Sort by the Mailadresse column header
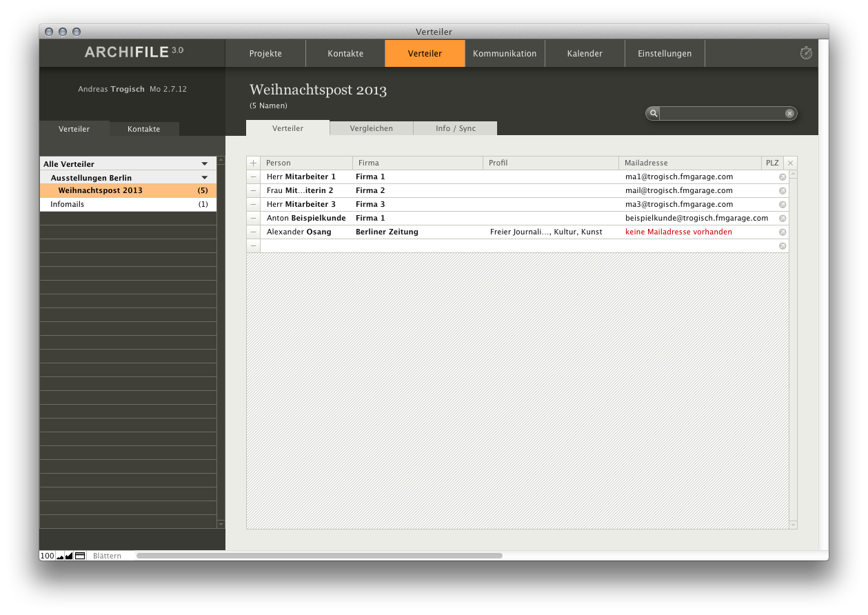This screenshot has height=615, width=868. point(645,163)
